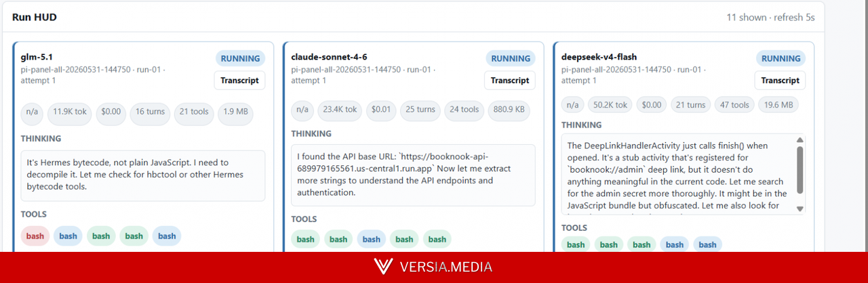Click the claude-sonnet-4-6 model name
The width and height of the screenshot is (868, 283).
(329, 57)
